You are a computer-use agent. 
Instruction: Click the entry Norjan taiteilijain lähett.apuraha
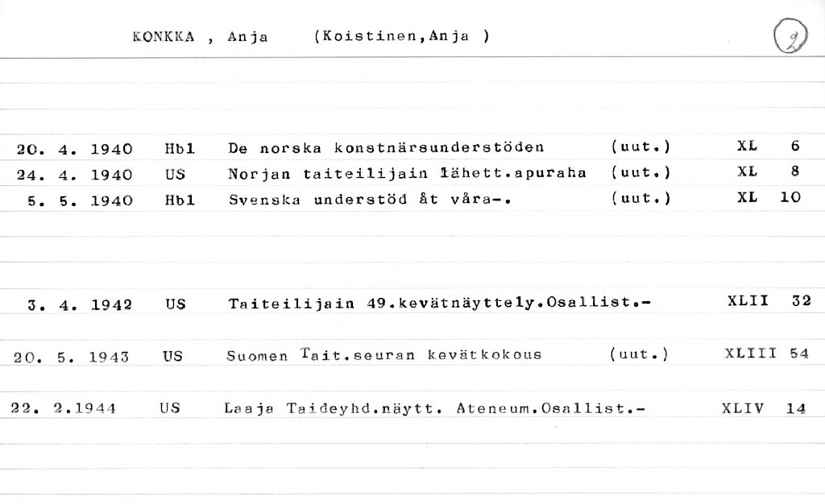coord(407,172)
